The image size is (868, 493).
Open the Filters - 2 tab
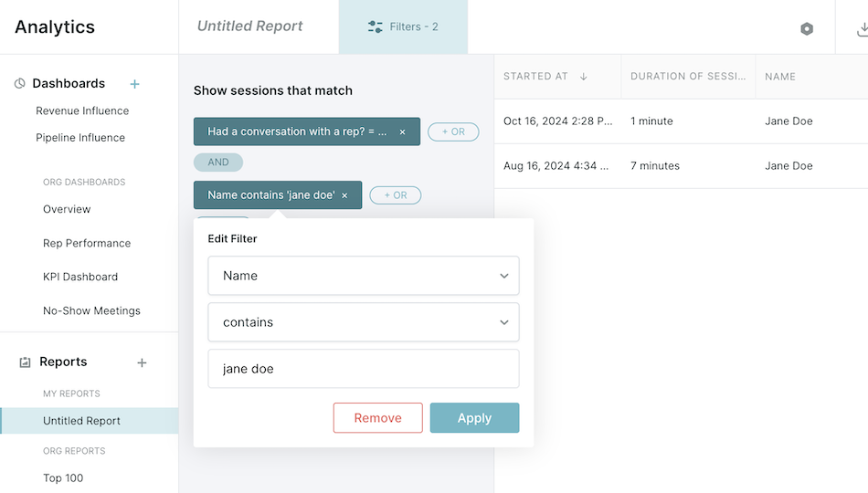pyautogui.click(x=403, y=27)
